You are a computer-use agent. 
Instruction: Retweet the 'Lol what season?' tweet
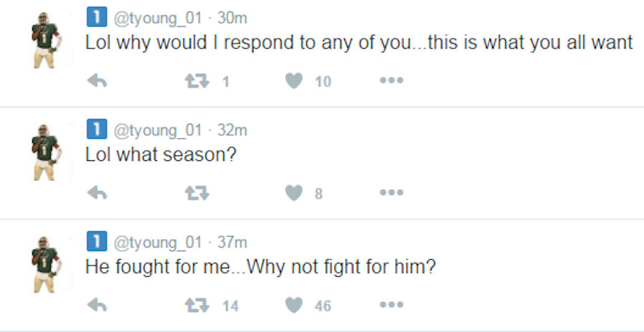pyautogui.click(x=197, y=192)
